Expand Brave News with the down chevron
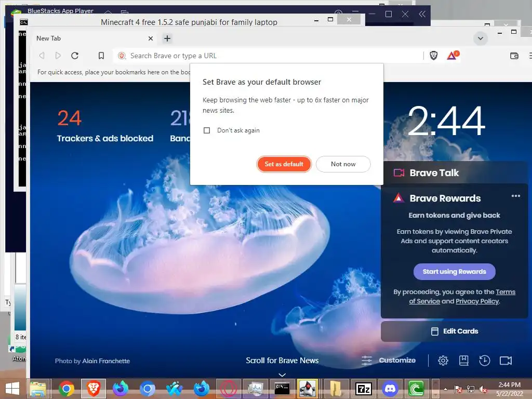 [282, 375]
